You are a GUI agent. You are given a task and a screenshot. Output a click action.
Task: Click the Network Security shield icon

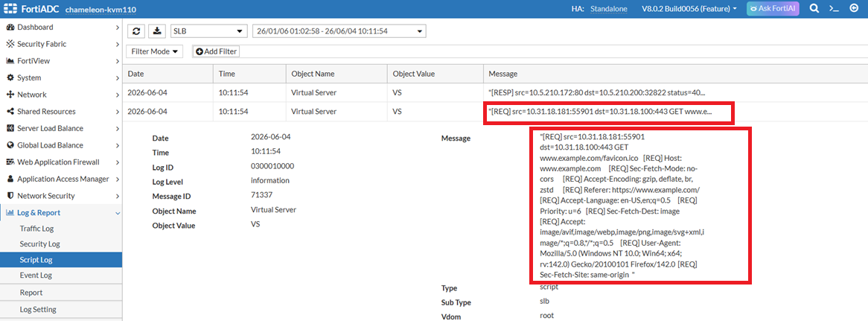tap(10, 196)
